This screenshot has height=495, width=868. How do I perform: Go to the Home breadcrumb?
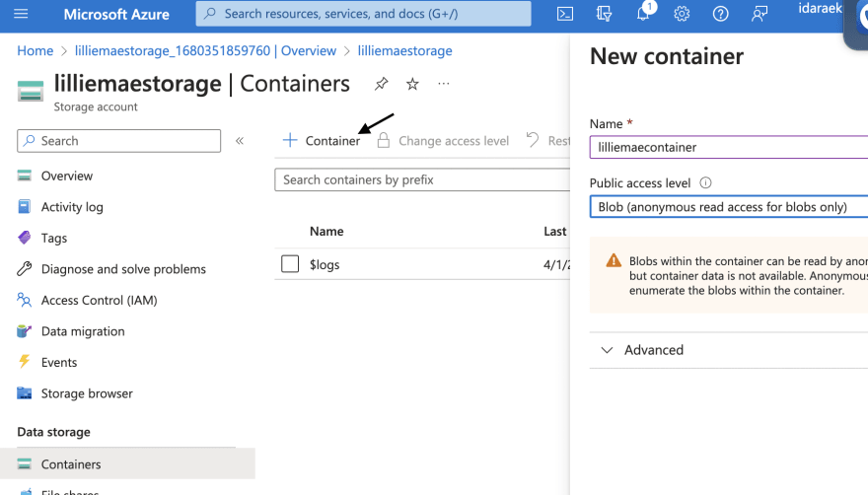[x=35, y=50]
